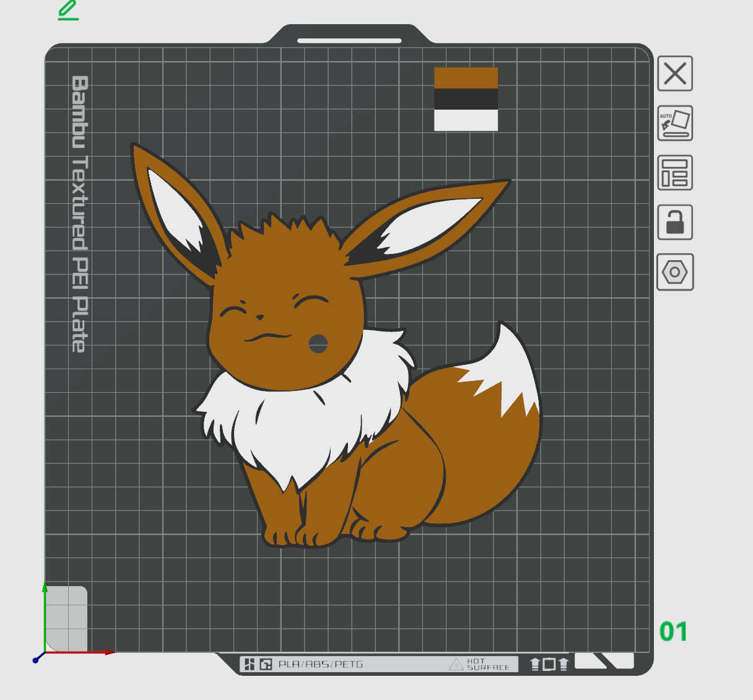Select the white color block
753x700 pixels.
[x=466, y=120]
